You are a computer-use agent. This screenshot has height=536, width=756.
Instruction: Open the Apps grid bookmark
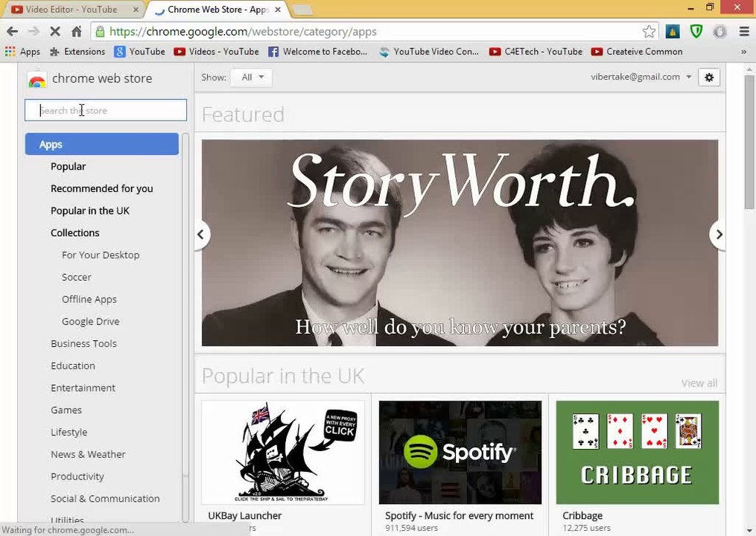point(22,51)
